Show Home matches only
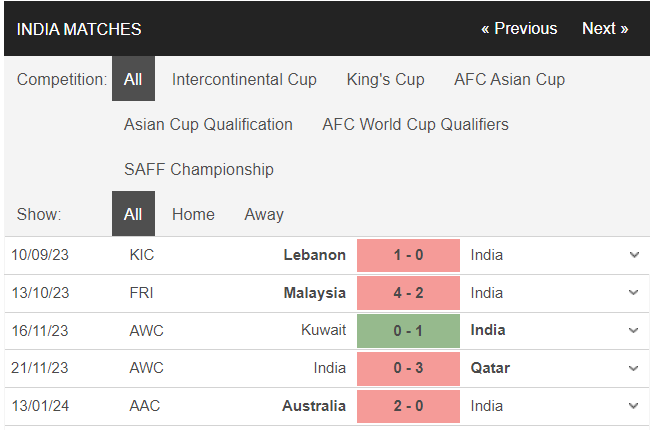The height and width of the screenshot is (430, 651). [193, 214]
